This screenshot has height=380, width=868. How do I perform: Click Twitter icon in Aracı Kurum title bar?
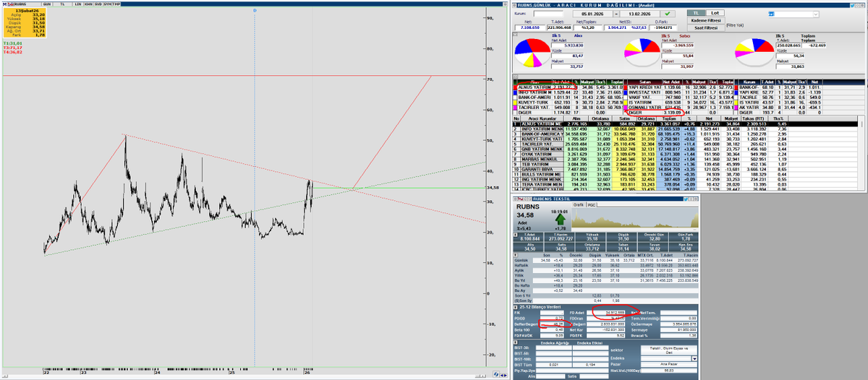[x=852, y=5]
